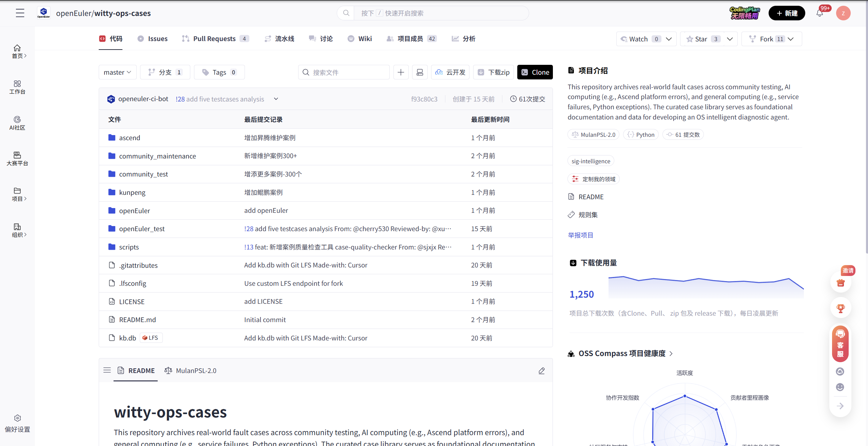Click 定制我的领域 button
The width and height of the screenshot is (868, 446).
coord(594,179)
